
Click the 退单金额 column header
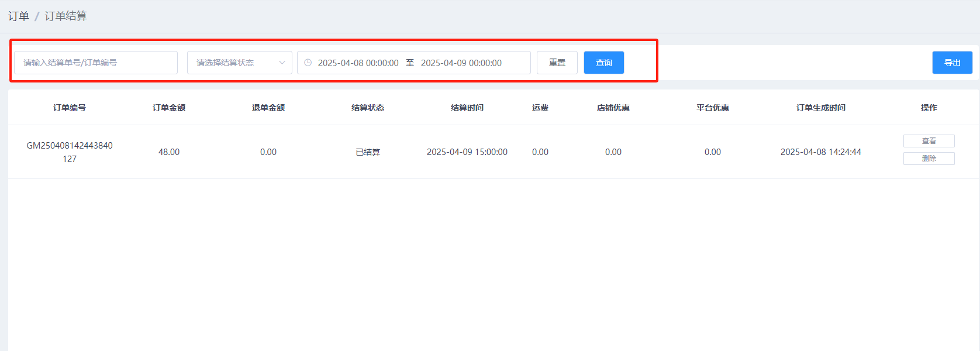(268, 108)
